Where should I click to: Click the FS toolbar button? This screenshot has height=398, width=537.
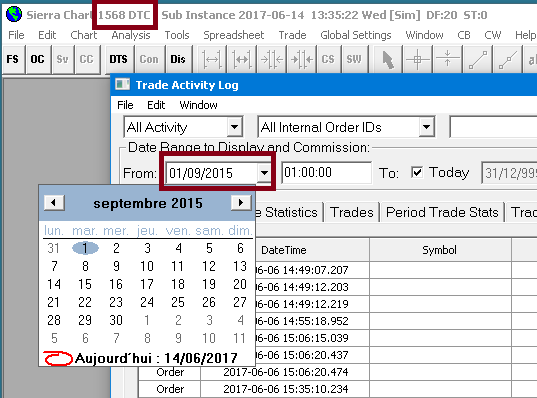(13, 59)
